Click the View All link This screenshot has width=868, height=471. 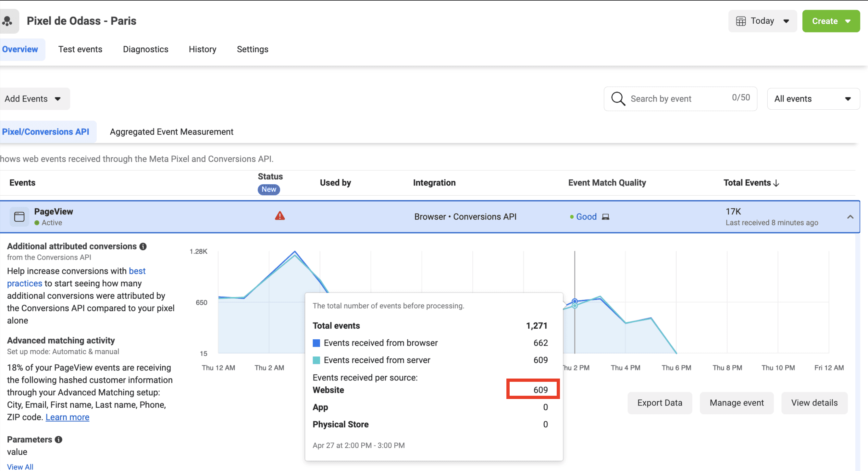[x=20, y=467]
